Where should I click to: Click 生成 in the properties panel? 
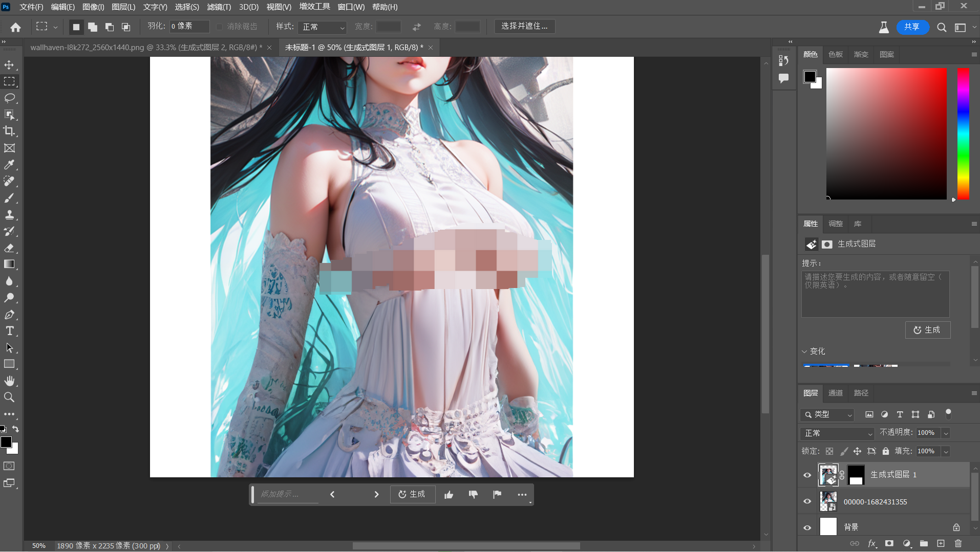pyautogui.click(x=927, y=330)
